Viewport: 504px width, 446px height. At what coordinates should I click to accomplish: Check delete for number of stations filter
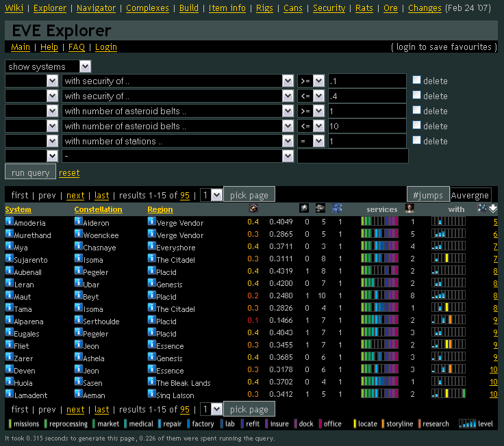tap(416, 140)
